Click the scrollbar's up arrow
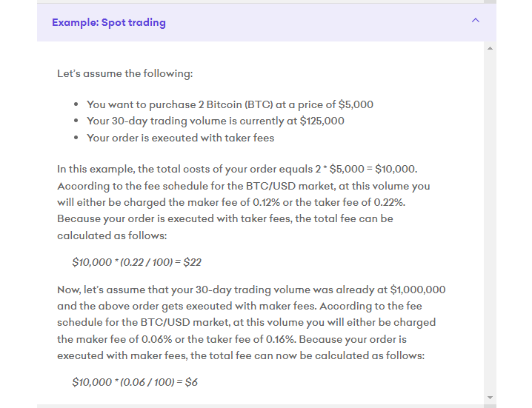The width and height of the screenshot is (532, 408). coord(490,48)
